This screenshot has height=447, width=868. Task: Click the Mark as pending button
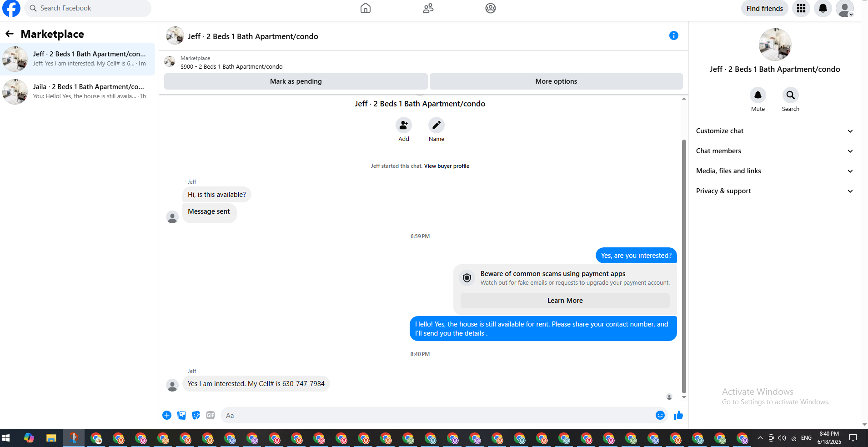(296, 81)
